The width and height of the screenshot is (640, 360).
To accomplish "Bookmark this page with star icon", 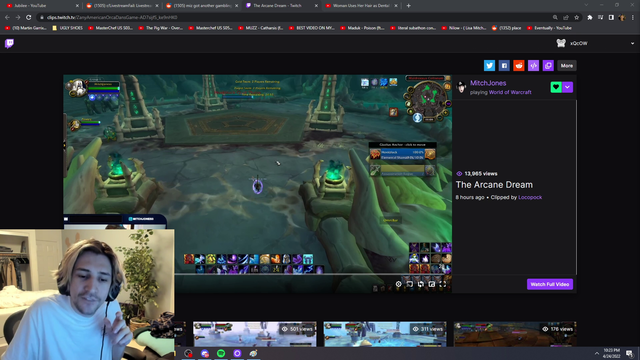I will tap(576, 18).
